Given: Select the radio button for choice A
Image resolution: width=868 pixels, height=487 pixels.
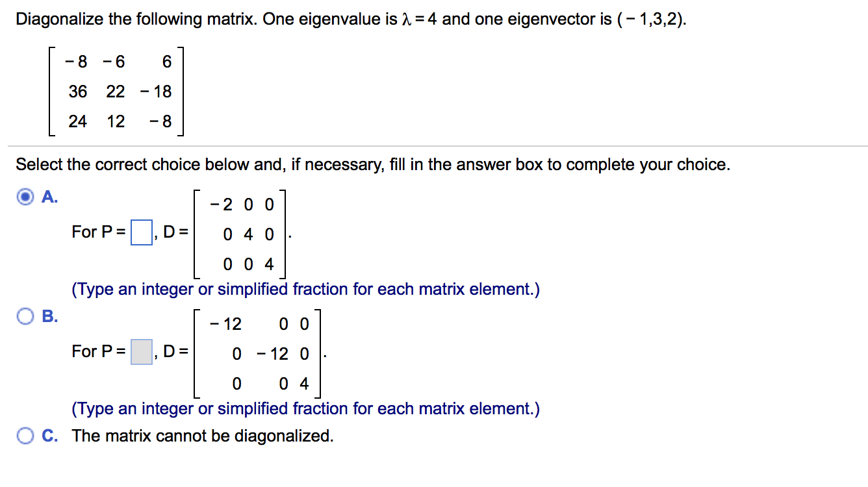Looking at the screenshot, I should tap(25, 197).
